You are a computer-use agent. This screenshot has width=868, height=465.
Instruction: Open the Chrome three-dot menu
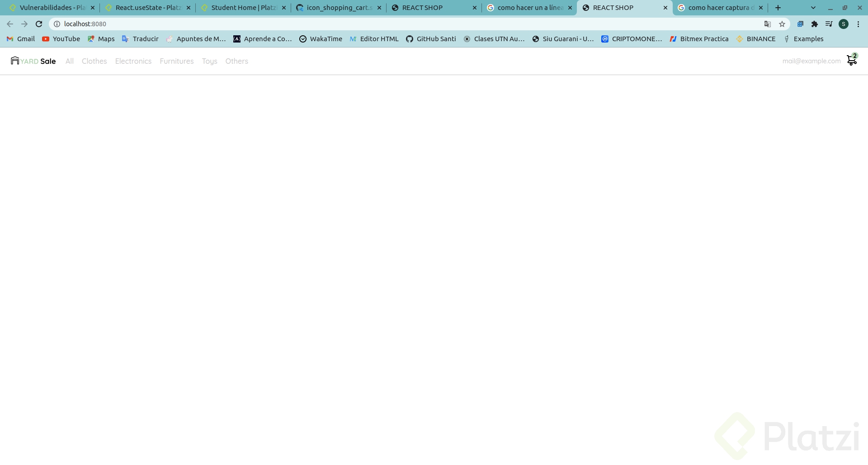tap(859, 24)
